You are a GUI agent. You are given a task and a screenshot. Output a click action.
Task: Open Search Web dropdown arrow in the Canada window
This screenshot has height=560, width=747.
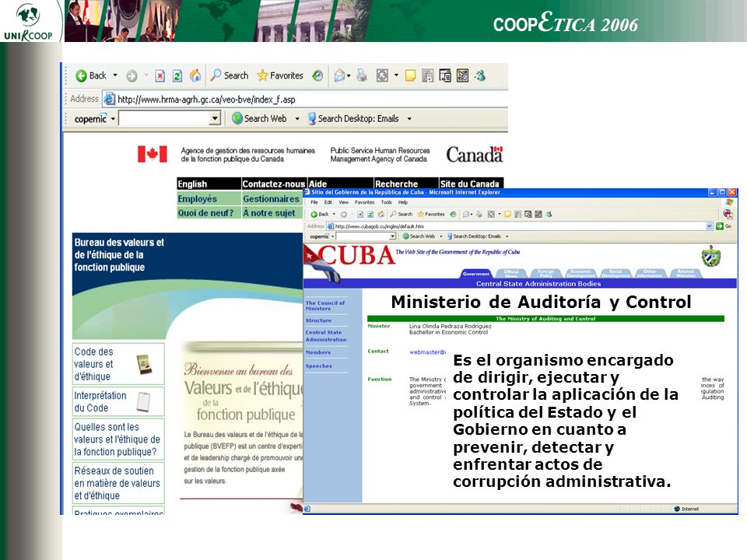point(297,118)
